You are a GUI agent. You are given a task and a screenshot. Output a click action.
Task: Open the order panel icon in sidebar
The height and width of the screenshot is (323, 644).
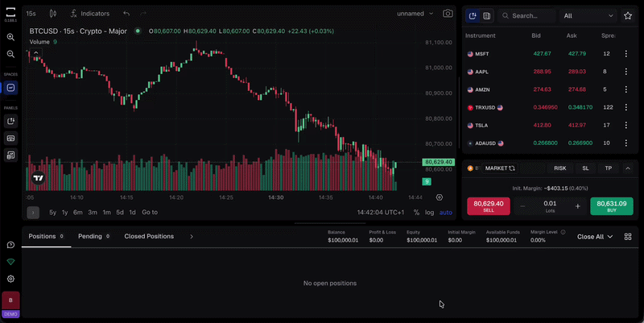click(10, 138)
